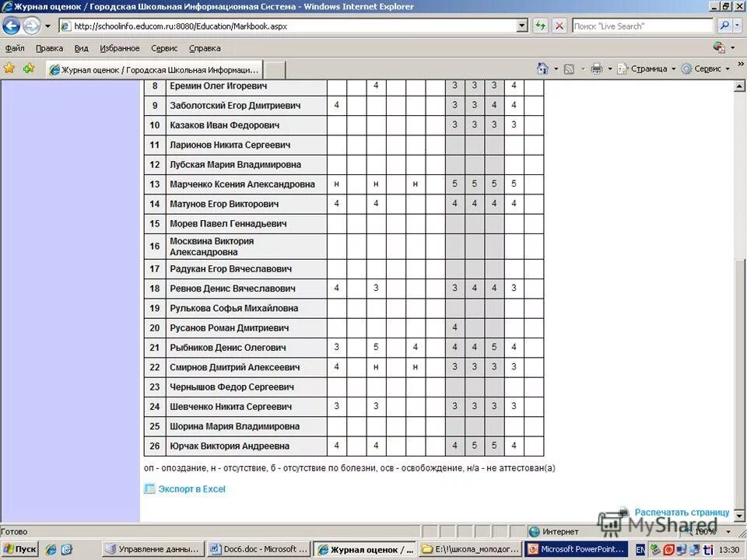Click student name Казаков Иван Федорович
The height and width of the screenshot is (560, 747).
tap(224, 125)
